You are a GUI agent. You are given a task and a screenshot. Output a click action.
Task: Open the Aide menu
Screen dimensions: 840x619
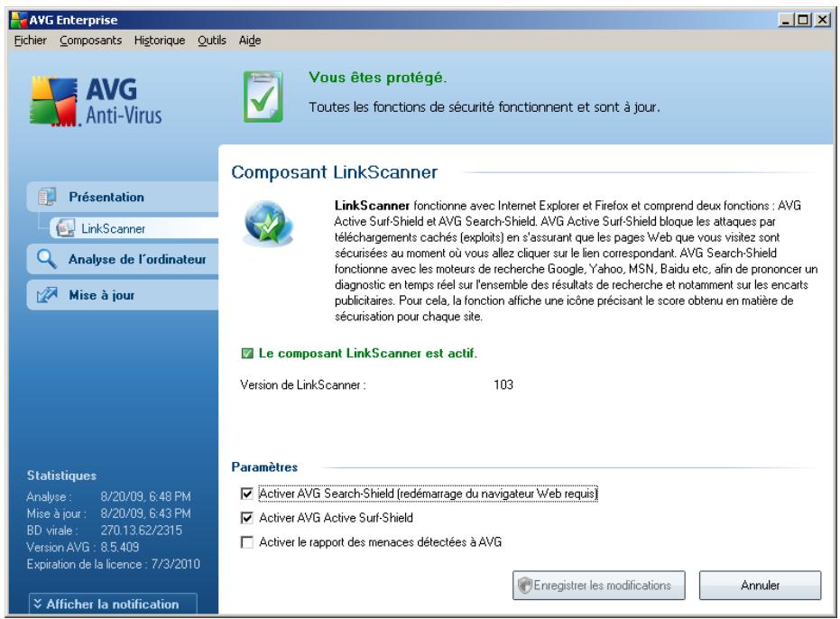250,41
